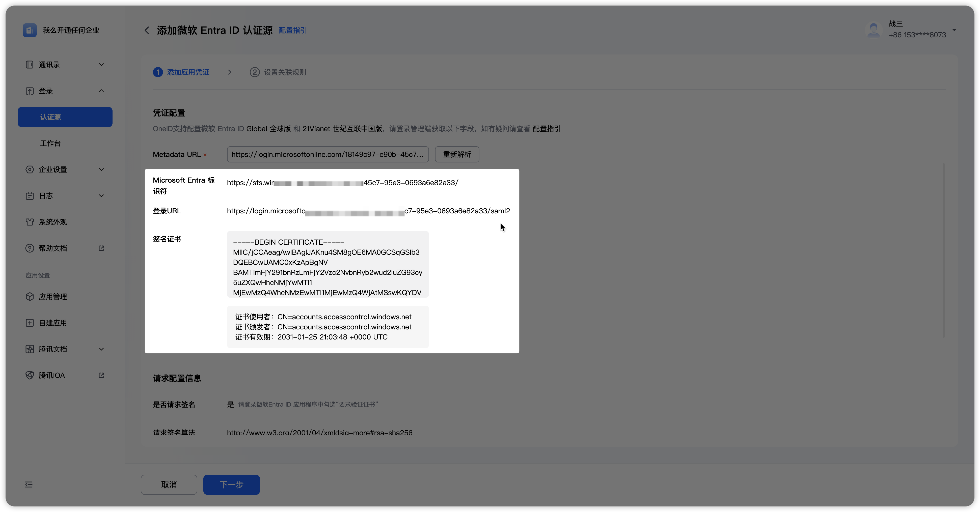Click the 日志 calendar icon

click(x=29, y=196)
